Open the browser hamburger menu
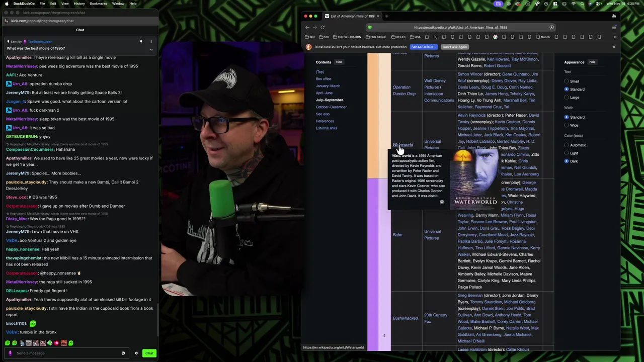The height and width of the screenshot is (362, 644). pos(614,27)
